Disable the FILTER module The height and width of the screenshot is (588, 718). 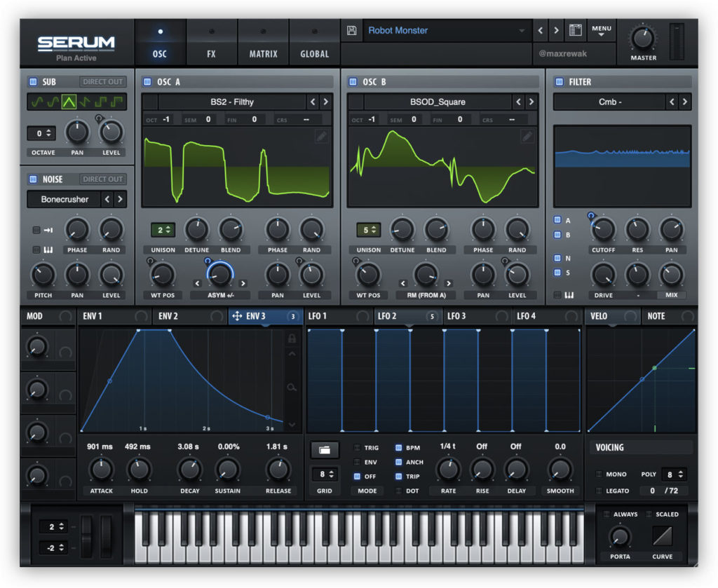(x=559, y=82)
